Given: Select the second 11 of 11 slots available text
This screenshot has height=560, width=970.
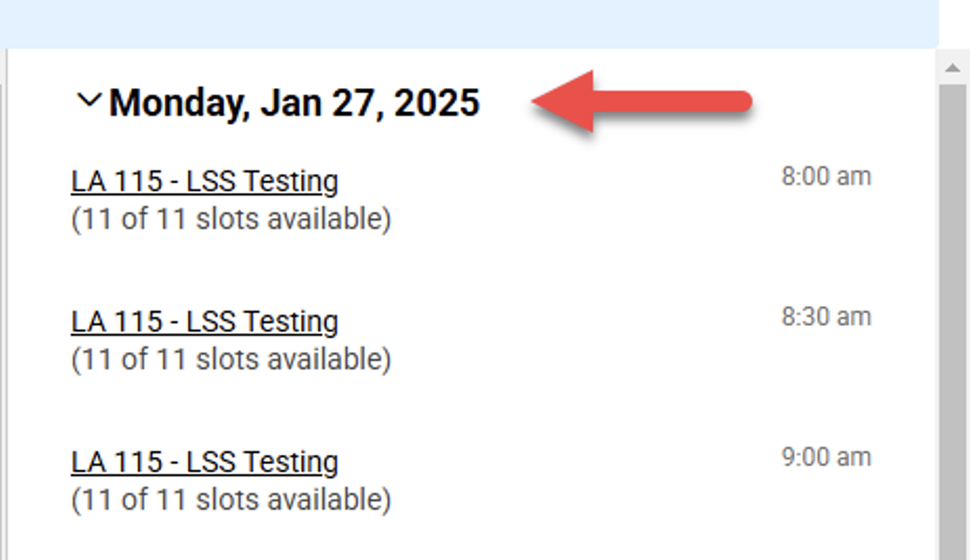Looking at the screenshot, I should coord(232,359).
